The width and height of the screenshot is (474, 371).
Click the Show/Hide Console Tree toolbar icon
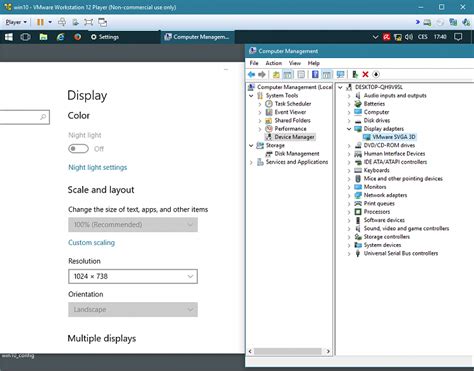pyautogui.click(x=288, y=74)
